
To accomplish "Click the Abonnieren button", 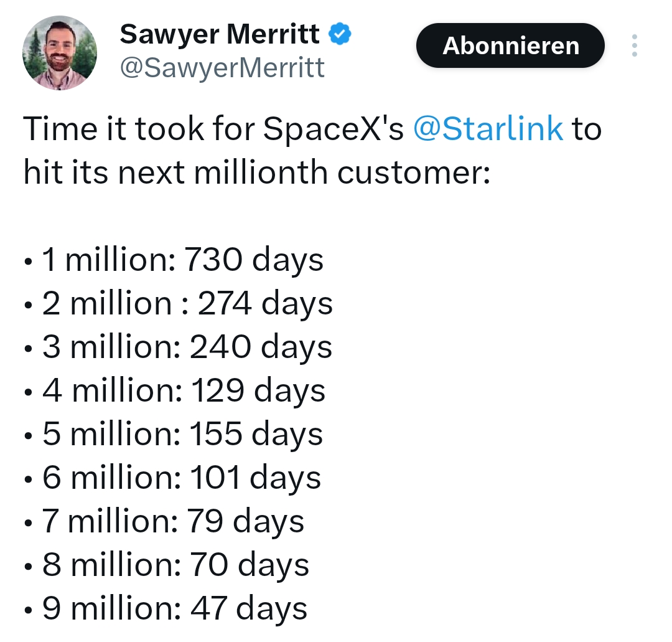I will tap(510, 45).
